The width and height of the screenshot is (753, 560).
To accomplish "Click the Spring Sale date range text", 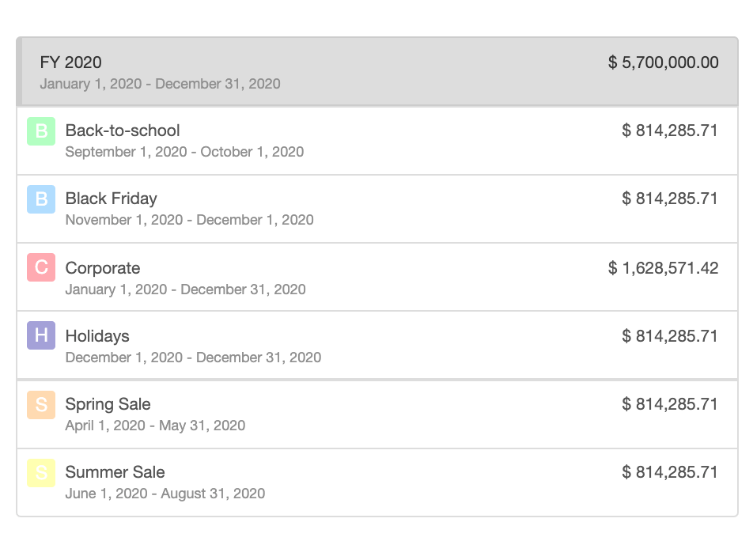I will 155,426.
